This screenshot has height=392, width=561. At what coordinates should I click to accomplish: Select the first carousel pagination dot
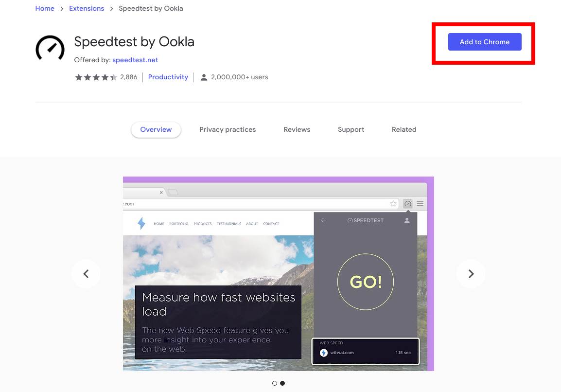pyautogui.click(x=274, y=383)
